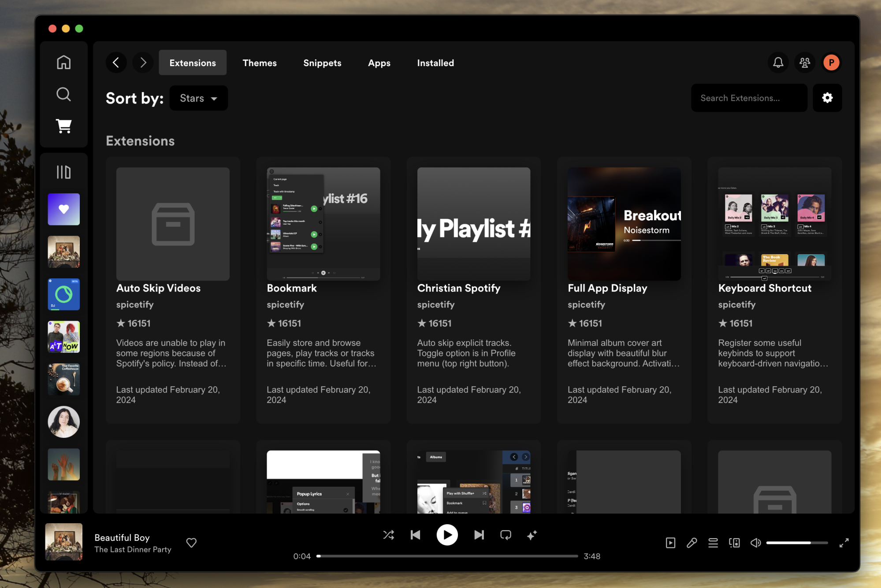Click the Apps tab
The image size is (881, 588).
(x=379, y=63)
